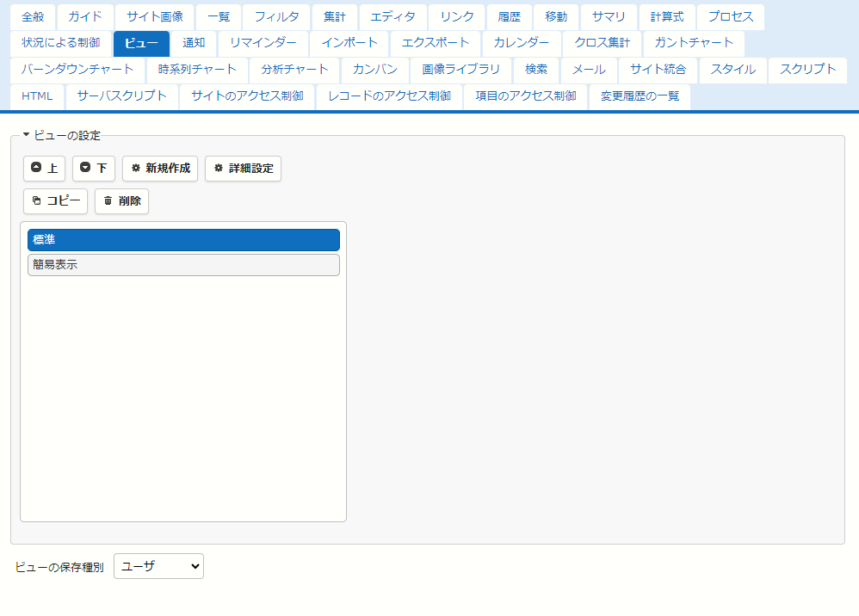The image size is (859, 616).
Task: Open the 状況による制御 tab
Action: (x=61, y=43)
